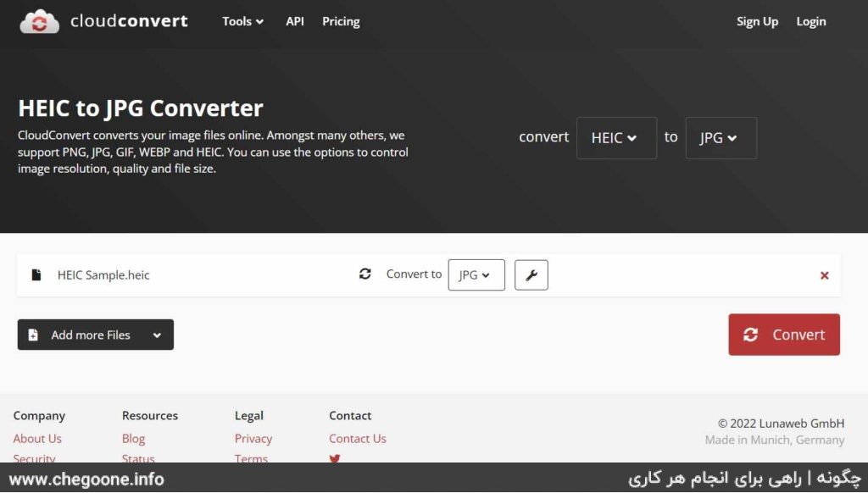Click the Sign Up link
The image size is (868, 493).
tap(757, 21)
